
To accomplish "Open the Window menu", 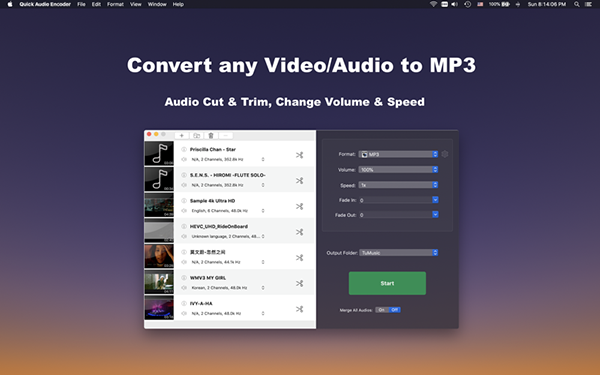I will 157,4.
